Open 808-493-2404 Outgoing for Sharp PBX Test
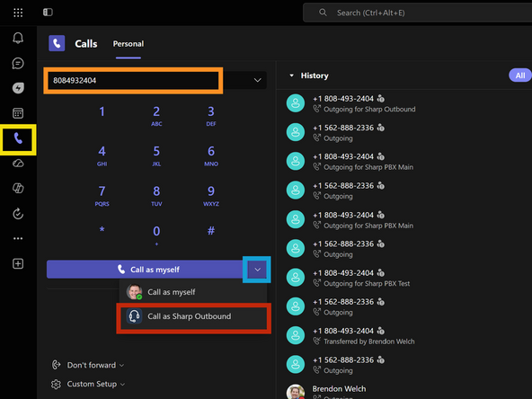Viewport: 532px width, 399px height. tap(403, 278)
